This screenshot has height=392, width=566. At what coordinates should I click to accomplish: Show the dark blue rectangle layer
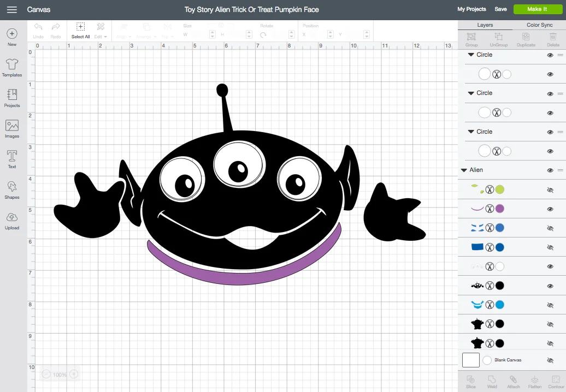tap(550, 247)
